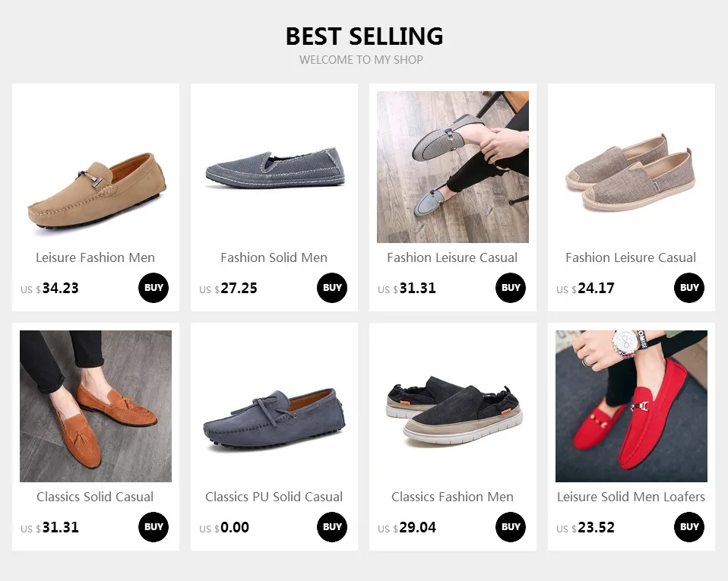Open the tan suede loafer product image
Screen dimensions: 728x581
tap(96, 167)
